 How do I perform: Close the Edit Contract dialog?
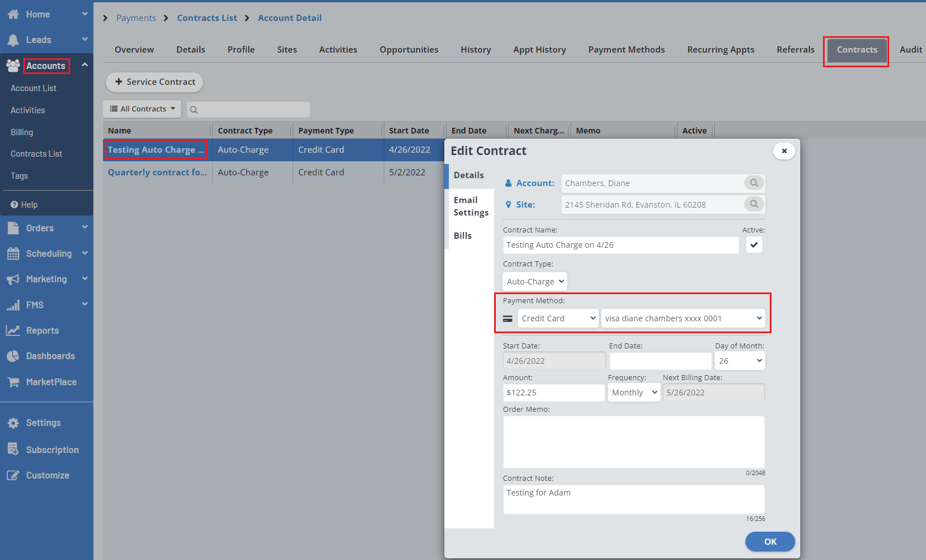(x=784, y=151)
